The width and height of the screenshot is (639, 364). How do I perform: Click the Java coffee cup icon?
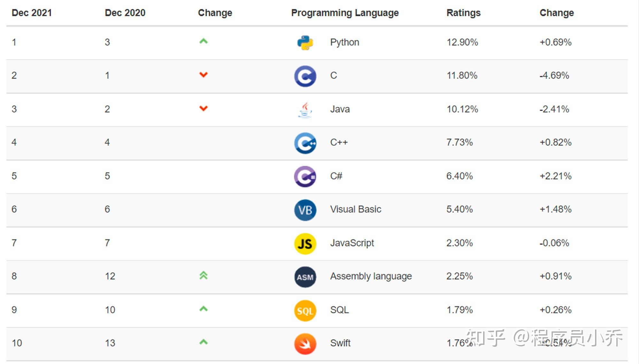[x=305, y=110]
